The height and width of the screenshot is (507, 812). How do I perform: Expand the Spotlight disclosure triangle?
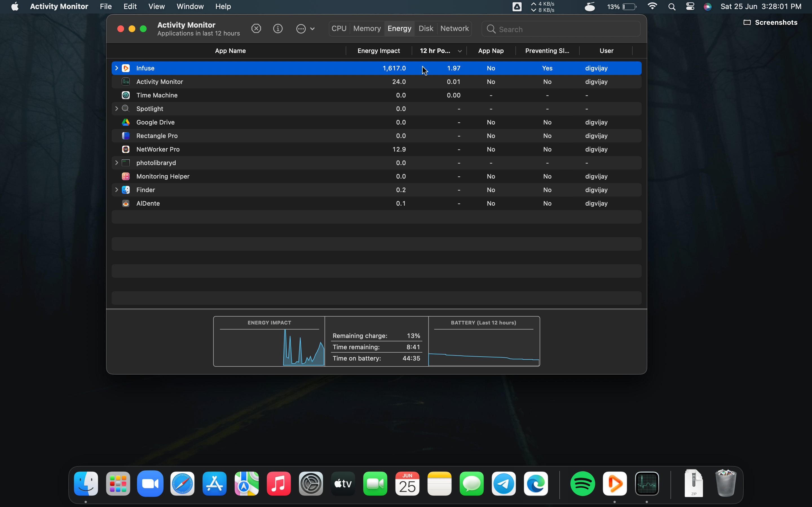[x=116, y=109]
